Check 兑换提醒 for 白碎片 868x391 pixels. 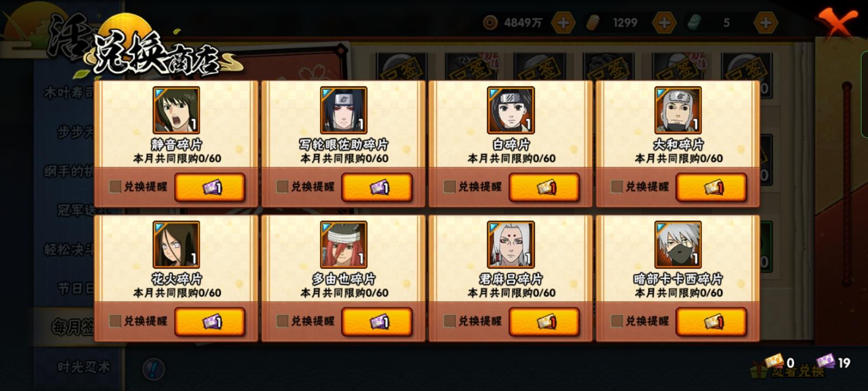(x=449, y=187)
